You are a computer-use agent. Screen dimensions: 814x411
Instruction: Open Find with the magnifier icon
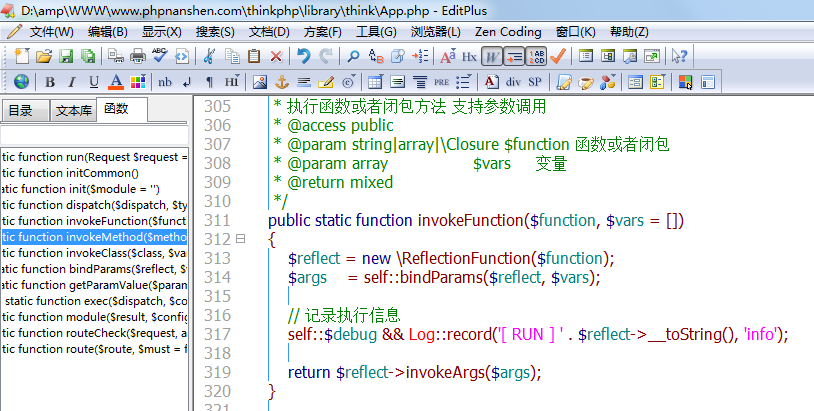(353, 56)
